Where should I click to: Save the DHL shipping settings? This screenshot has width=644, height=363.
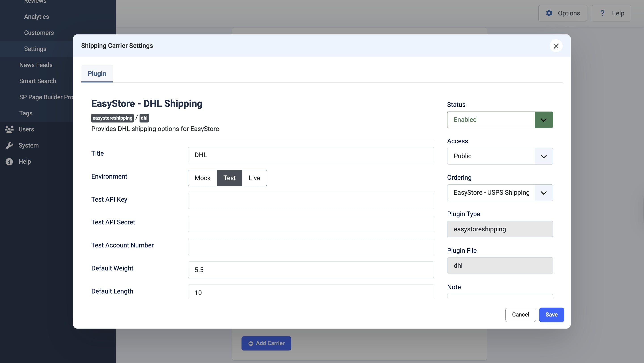click(x=551, y=314)
